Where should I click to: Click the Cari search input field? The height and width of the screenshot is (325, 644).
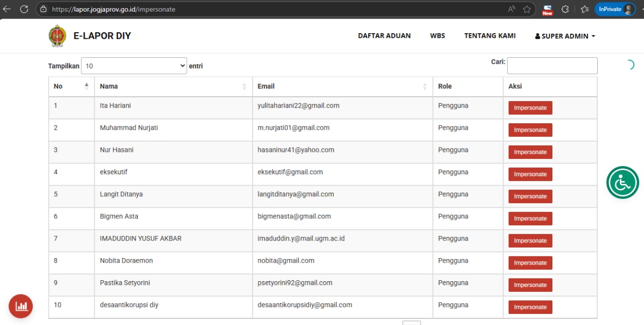(x=552, y=66)
